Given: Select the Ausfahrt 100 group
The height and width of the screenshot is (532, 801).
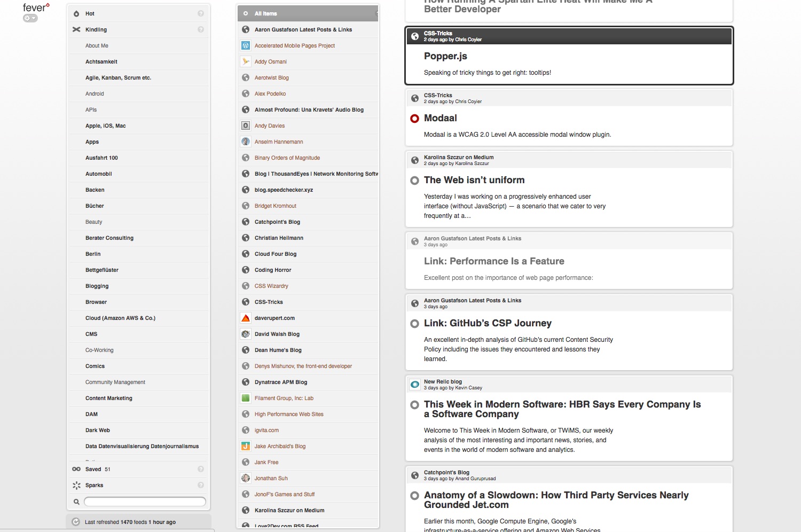Looking at the screenshot, I should click(x=139, y=158).
